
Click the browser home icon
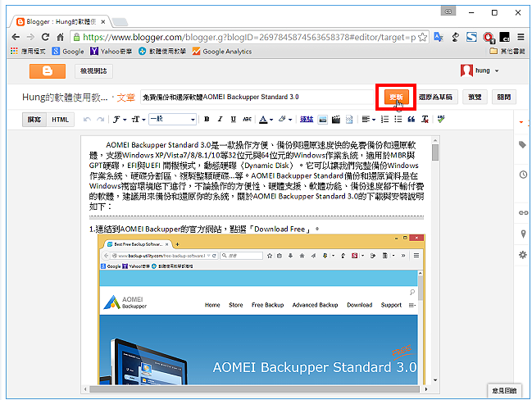61,37
